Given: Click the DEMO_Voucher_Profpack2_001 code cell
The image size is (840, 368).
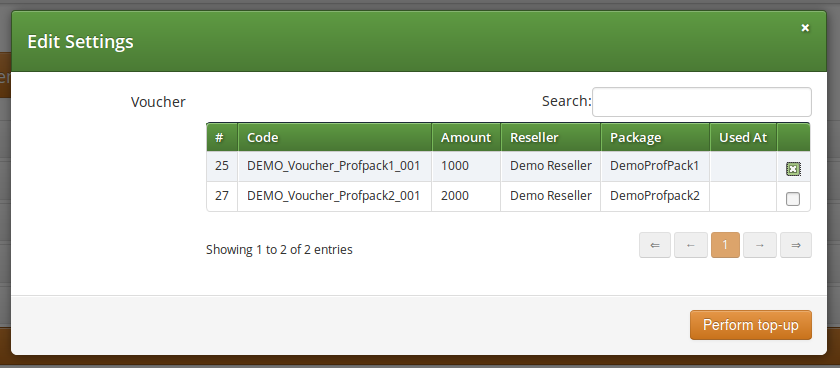Looking at the screenshot, I should coord(335,196).
